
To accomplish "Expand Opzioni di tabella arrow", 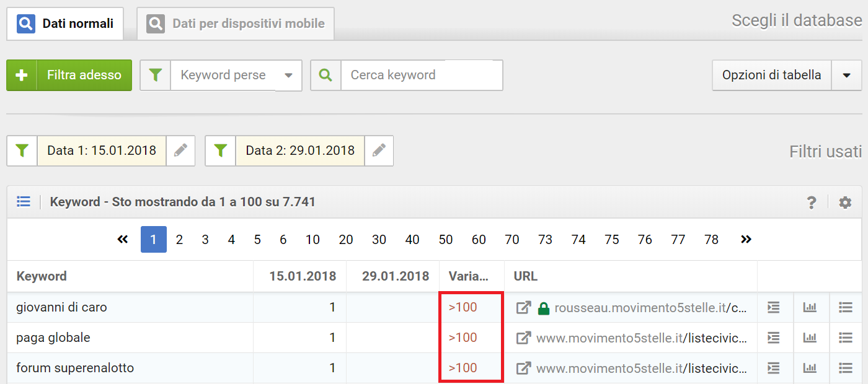I will tap(847, 76).
